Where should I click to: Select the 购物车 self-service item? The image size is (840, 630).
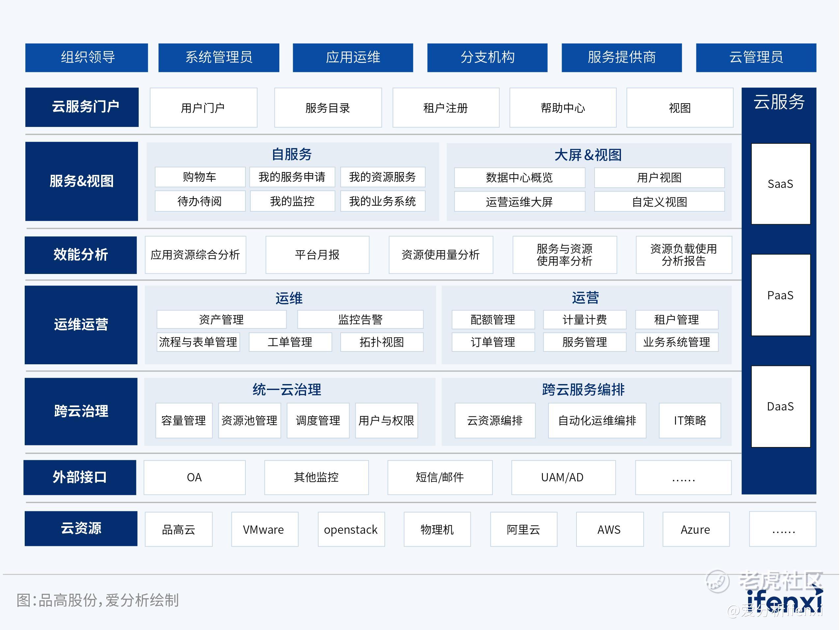pos(200,177)
